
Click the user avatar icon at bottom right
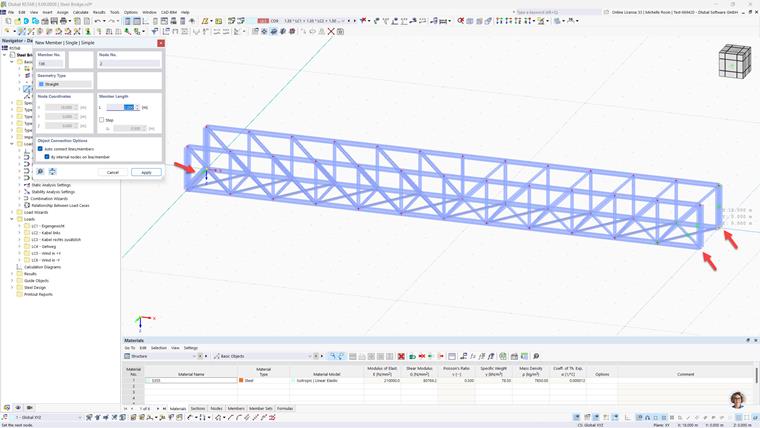(x=737, y=400)
